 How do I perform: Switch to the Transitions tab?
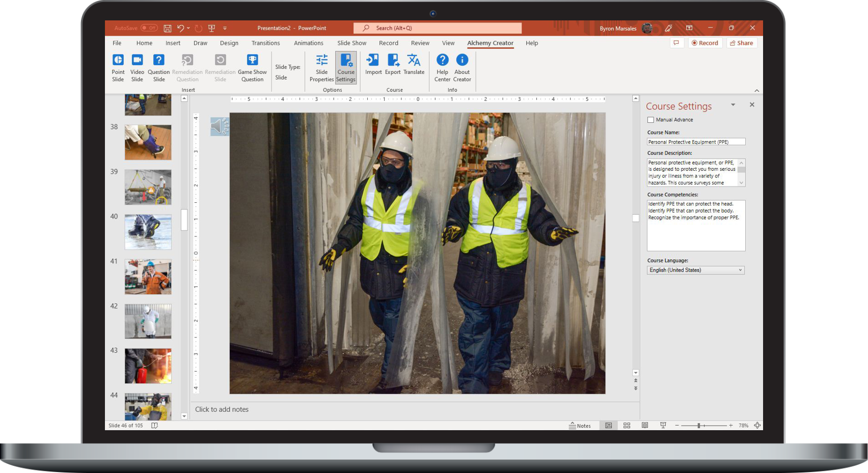(x=265, y=43)
